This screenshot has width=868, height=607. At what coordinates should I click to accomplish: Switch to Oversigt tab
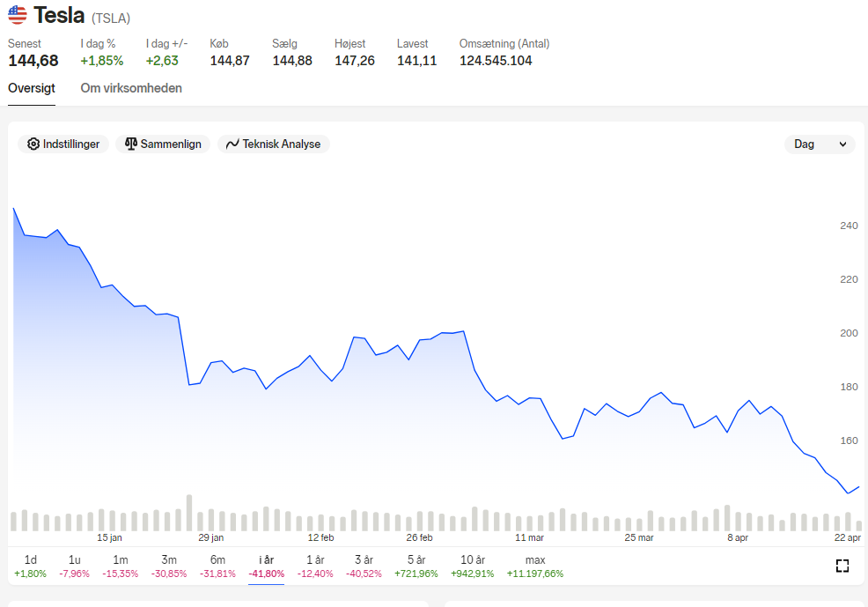point(32,88)
